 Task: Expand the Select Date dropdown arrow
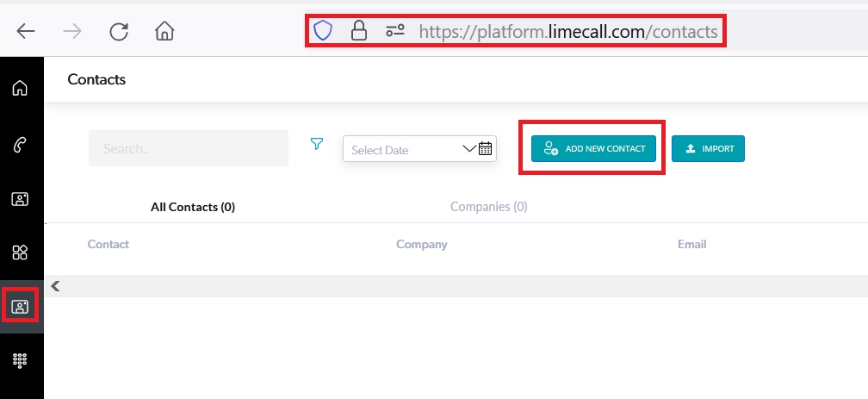click(469, 148)
